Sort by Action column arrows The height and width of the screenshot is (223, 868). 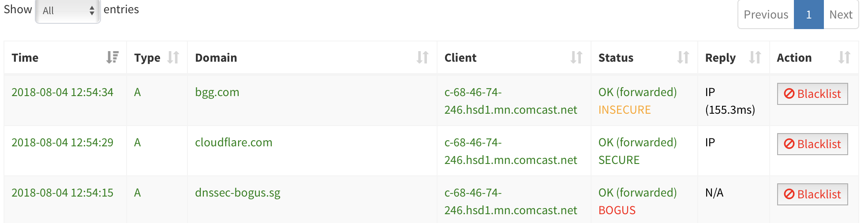(844, 57)
